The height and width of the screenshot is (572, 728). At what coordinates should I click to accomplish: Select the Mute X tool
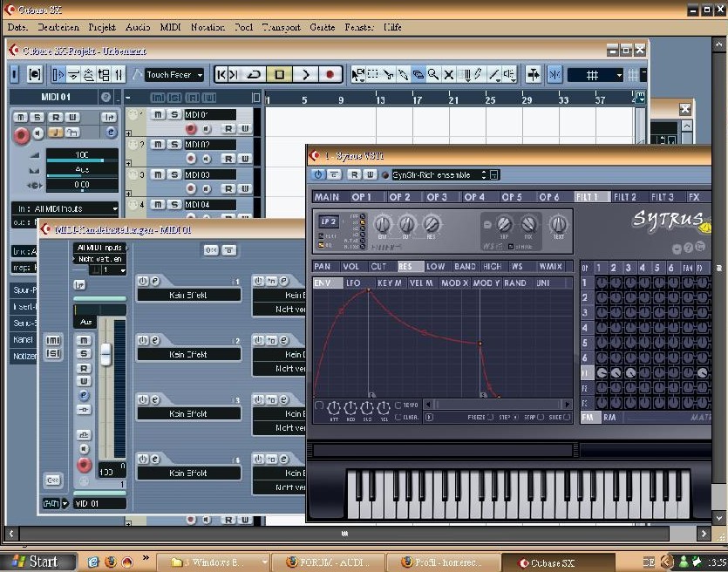[448, 74]
